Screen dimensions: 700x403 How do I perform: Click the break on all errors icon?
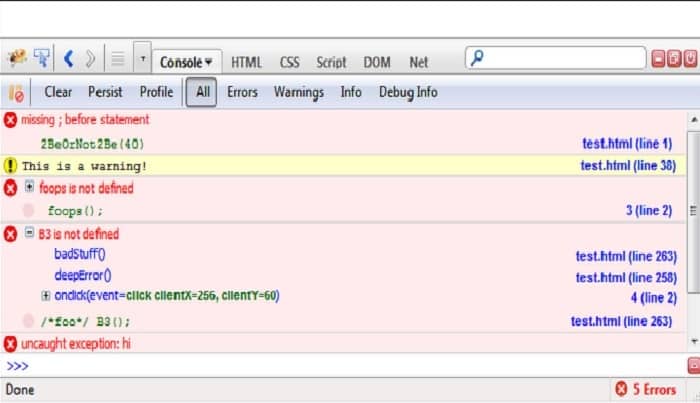(16, 93)
